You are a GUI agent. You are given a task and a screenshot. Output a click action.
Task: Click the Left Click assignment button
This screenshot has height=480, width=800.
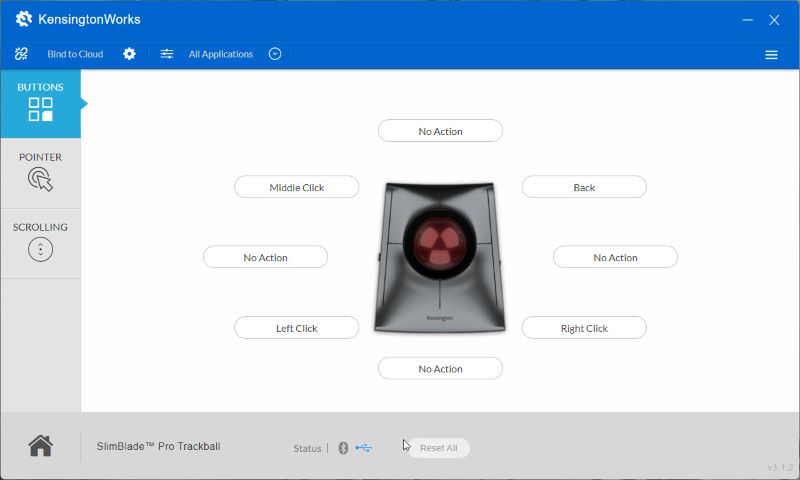pyautogui.click(x=296, y=328)
